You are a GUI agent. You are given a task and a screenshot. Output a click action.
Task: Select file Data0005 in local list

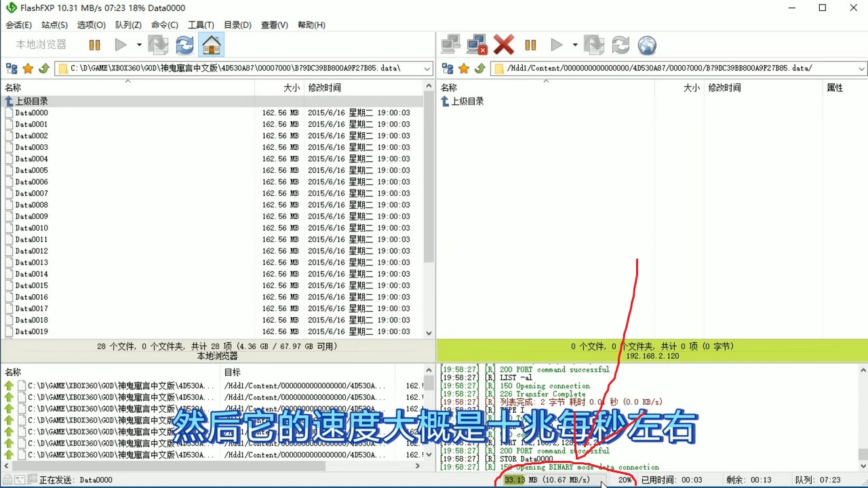tap(31, 171)
